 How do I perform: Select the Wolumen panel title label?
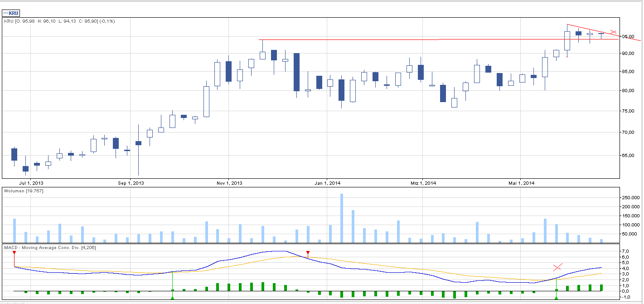[24, 191]
